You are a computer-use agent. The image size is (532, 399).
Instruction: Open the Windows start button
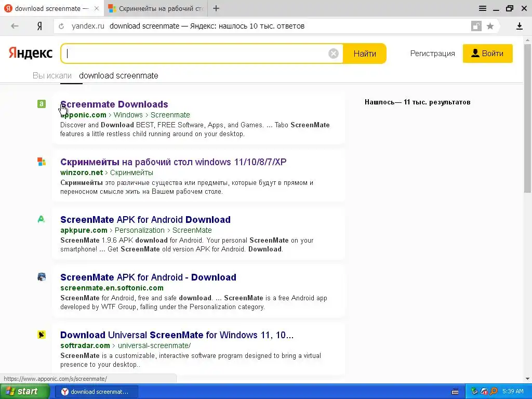click(24, 392)
